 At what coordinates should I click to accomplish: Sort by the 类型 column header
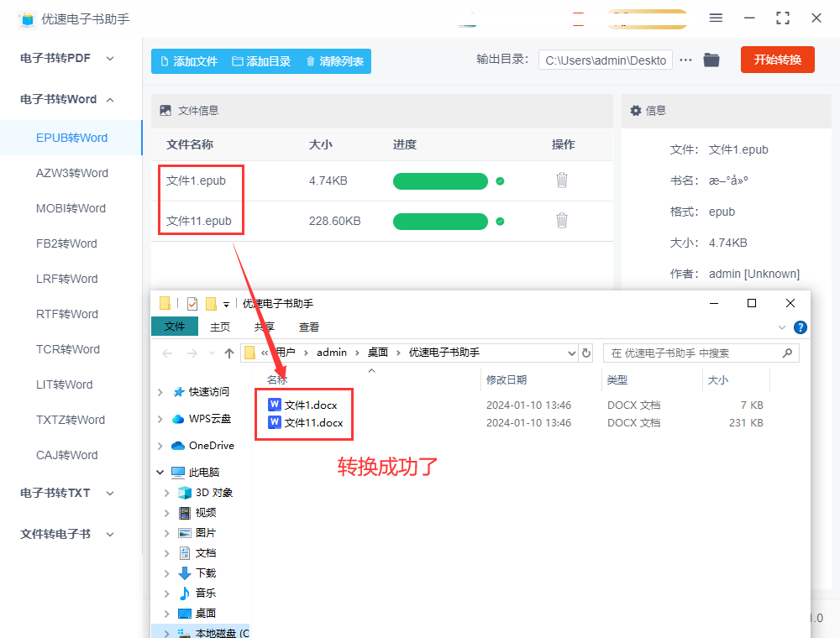tap(617, 380)
